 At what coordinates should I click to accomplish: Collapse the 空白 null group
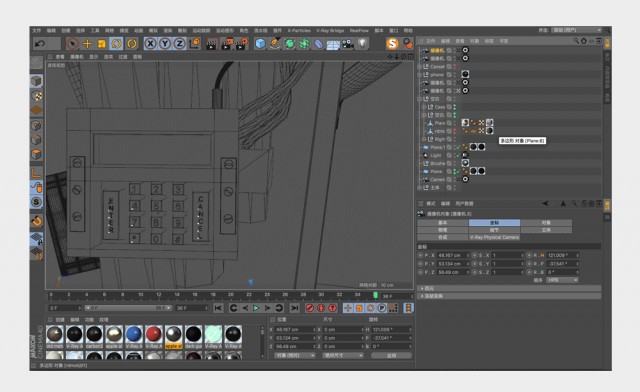(x=420, y=99)
